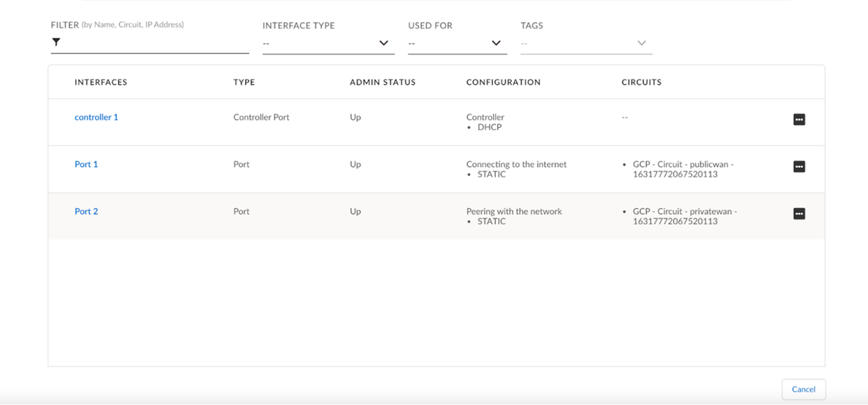868x405 pixels.
Task: Sort by the Admin Status column header
Action: [383, 82]
